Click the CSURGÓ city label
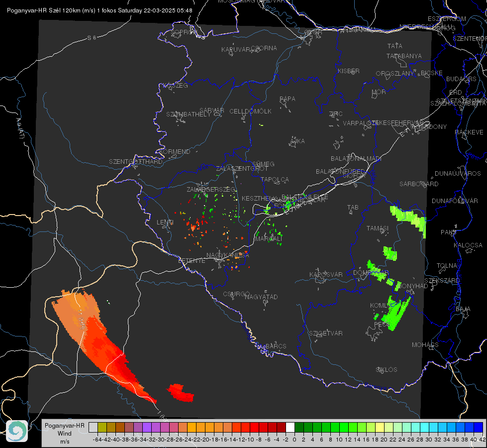The height and width of the screenshot is (448, 487). pos(236,294)
